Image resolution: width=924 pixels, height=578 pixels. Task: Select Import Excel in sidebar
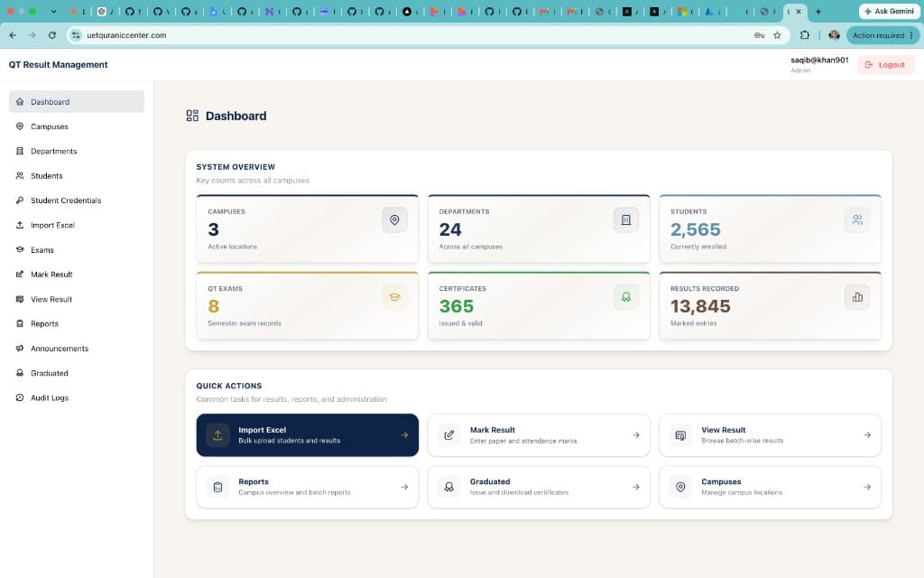click(x=77, y=225)
